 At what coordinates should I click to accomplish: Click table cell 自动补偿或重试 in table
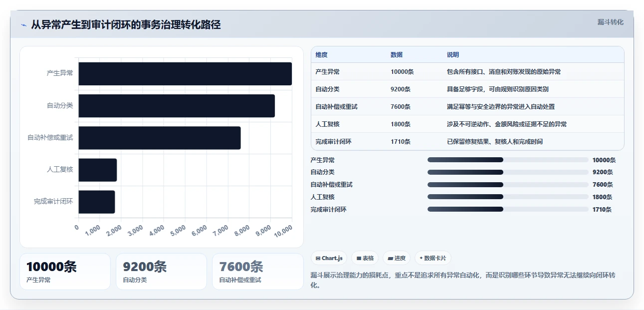[337, 107]
